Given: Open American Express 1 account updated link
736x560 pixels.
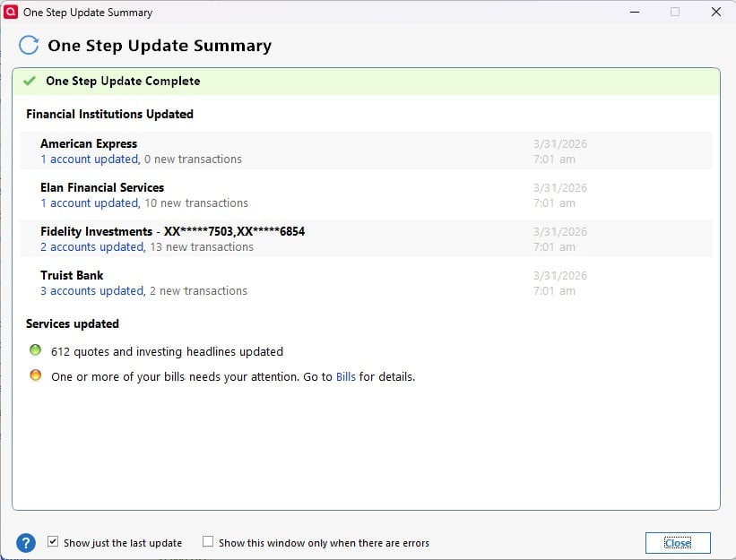Looking at the screenshot, I should [x=91, y=159].
